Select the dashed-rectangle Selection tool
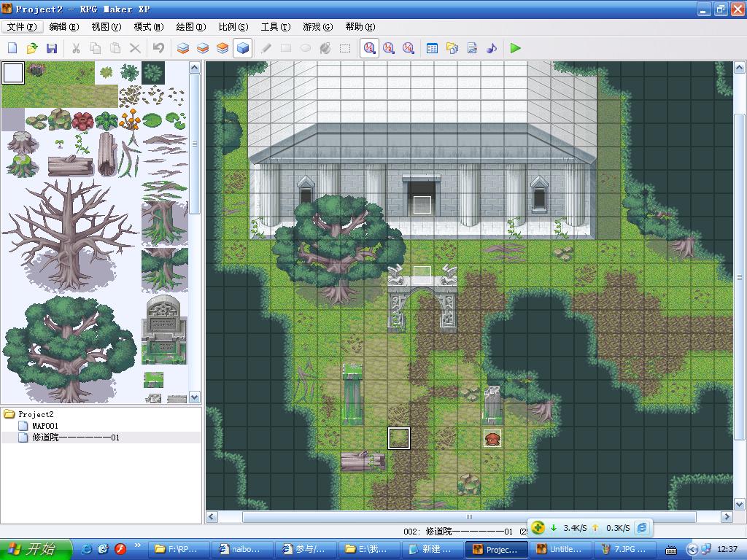Screen dimensions: 747x560 (x=345, y=48)
